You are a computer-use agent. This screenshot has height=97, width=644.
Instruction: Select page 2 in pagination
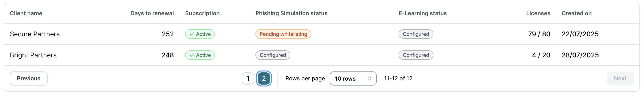pyautogui.click(x=264, y=78)
